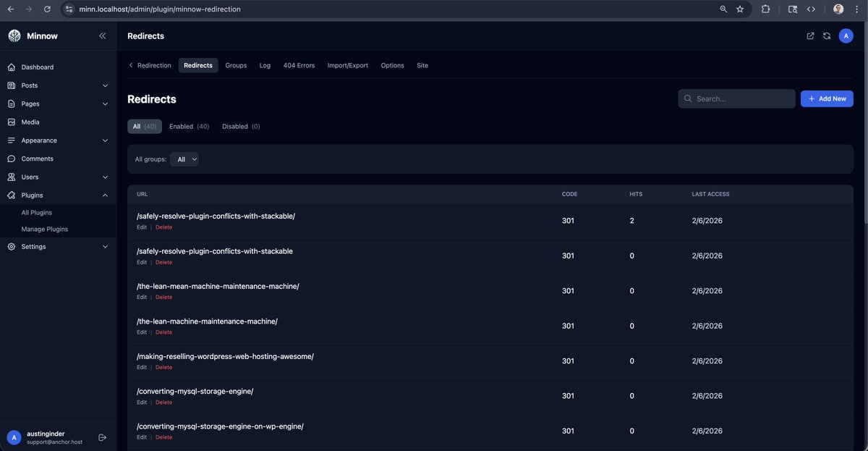Reload the page with the browser reload button
Image resolution: width=868 pixels, height=451 pixels.
[47, 9]
